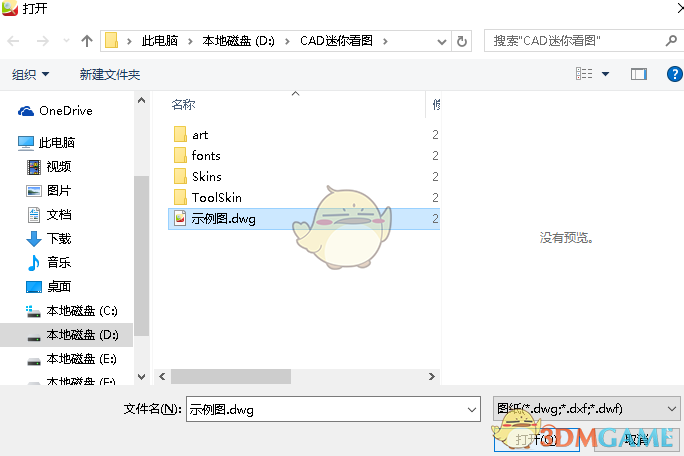This screenshot has width=684, height=456.
Task: Select OneDrive in the navigation pane
Action: point(65,111)
